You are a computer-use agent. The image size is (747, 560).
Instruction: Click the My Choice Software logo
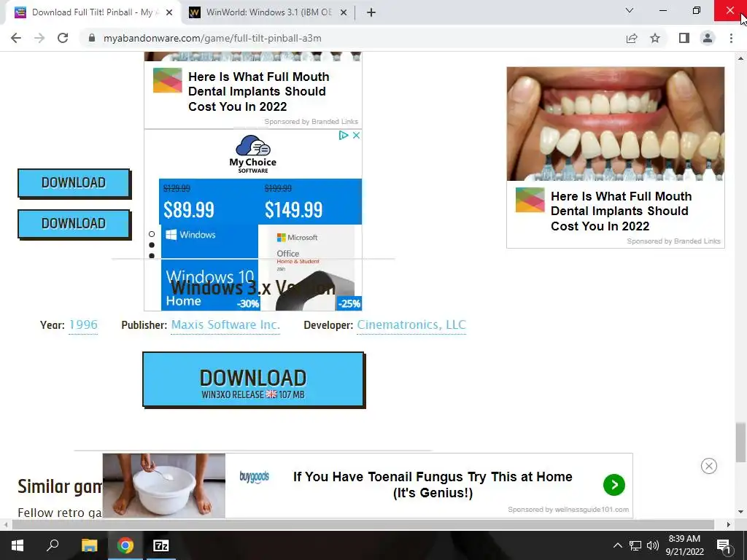[x=253, y=154]
